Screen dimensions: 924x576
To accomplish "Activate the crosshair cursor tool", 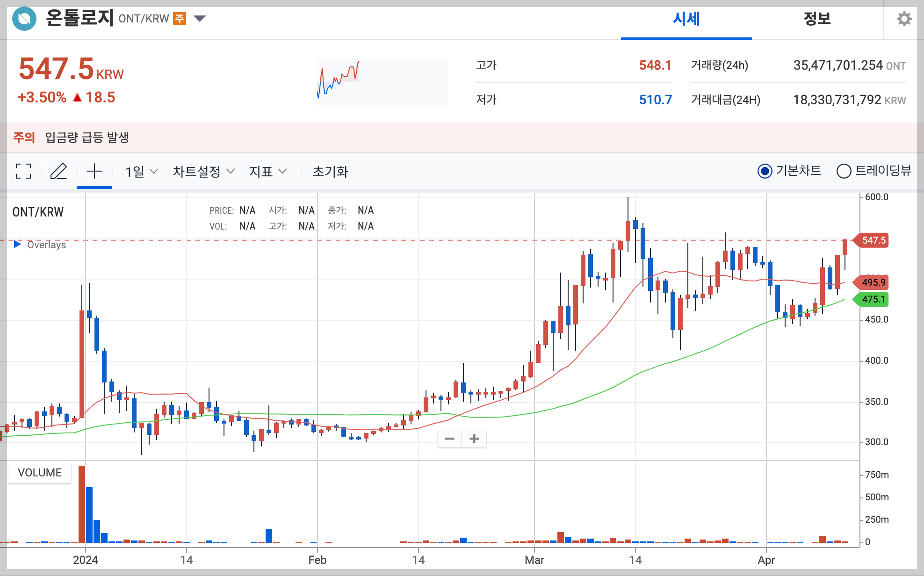I will [94, 172].
